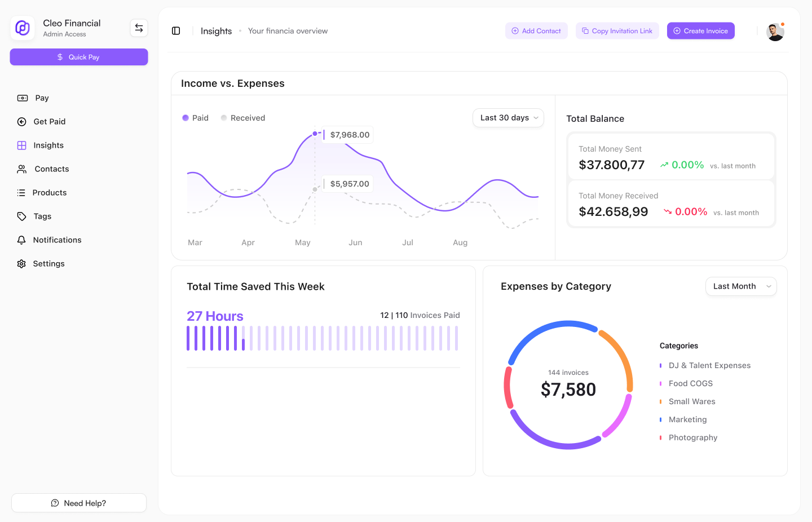Open the Last Month dropdown

[740, 286]
